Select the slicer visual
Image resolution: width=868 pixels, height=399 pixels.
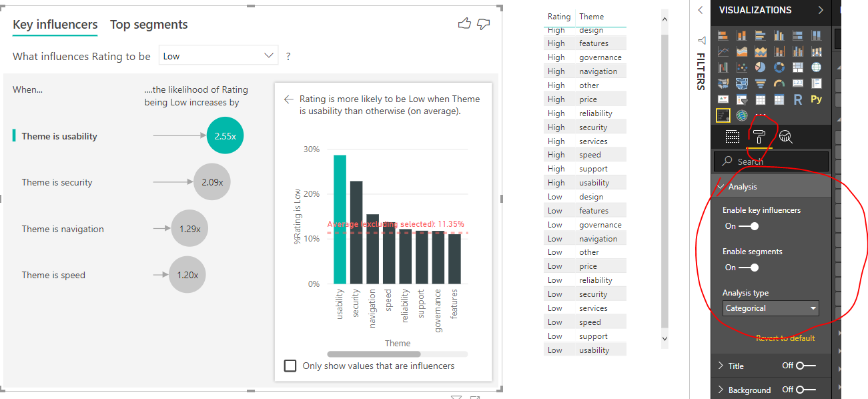tap(742, 99)
